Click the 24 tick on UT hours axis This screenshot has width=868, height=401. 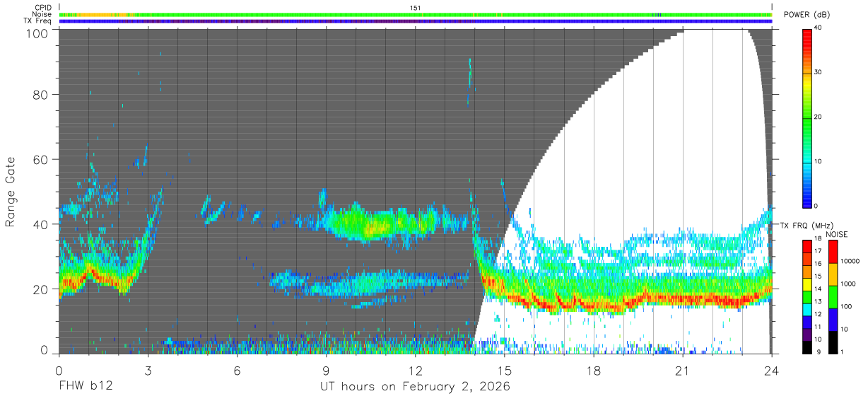[772, 371]
